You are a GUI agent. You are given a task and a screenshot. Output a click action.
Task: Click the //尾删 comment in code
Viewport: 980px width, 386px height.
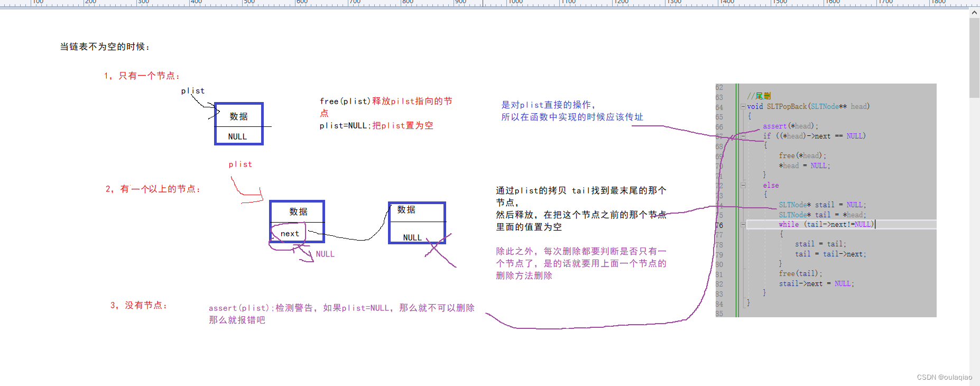(x=759, y=96)
